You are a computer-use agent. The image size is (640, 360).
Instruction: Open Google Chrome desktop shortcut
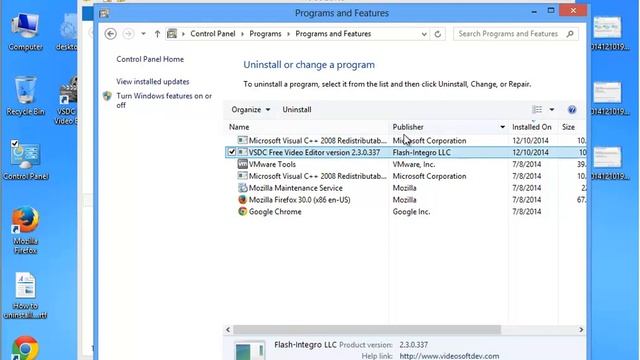coord(25,348)
